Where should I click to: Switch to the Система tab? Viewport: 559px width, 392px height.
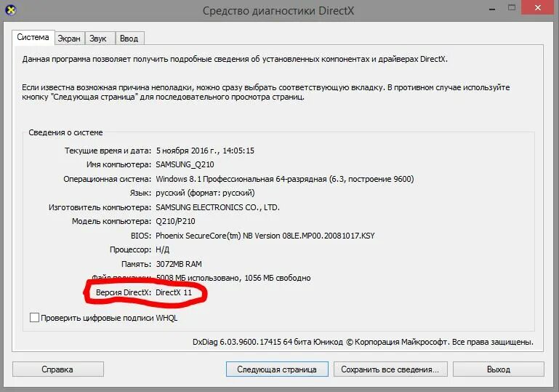(33, 37)
